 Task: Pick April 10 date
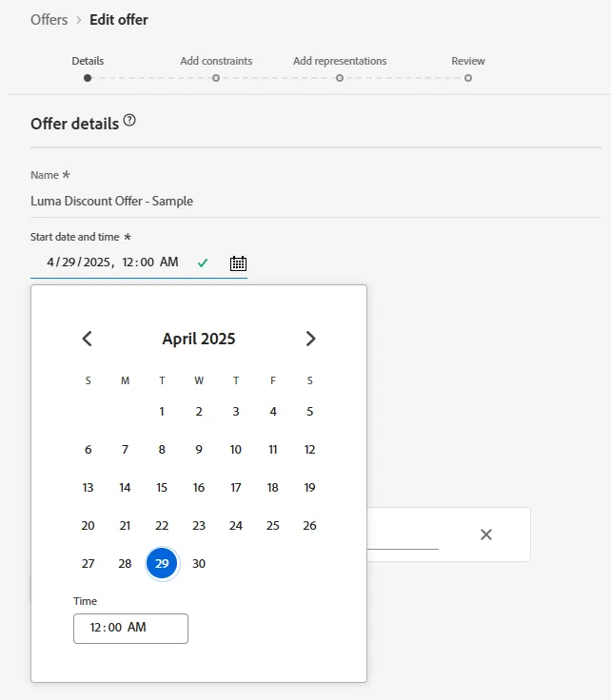pyautogui.click(x=236, y=449)
